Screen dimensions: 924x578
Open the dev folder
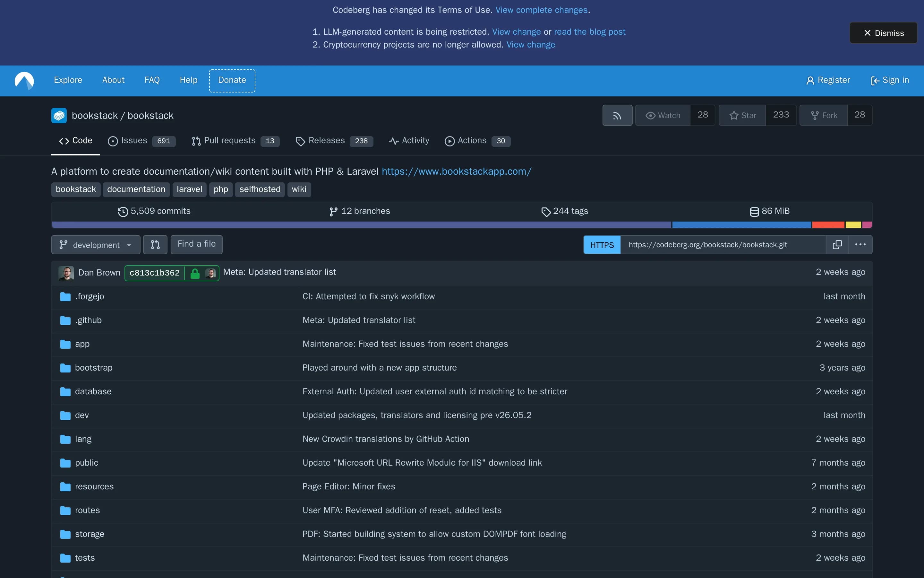click(x=82, y=415)
